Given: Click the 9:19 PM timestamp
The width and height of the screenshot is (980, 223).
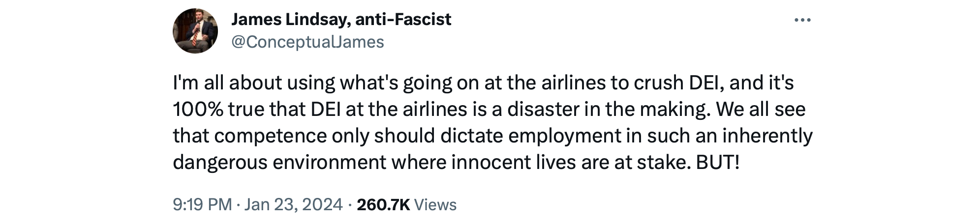Looking at the screenshot, I should (x=202, y=204).
